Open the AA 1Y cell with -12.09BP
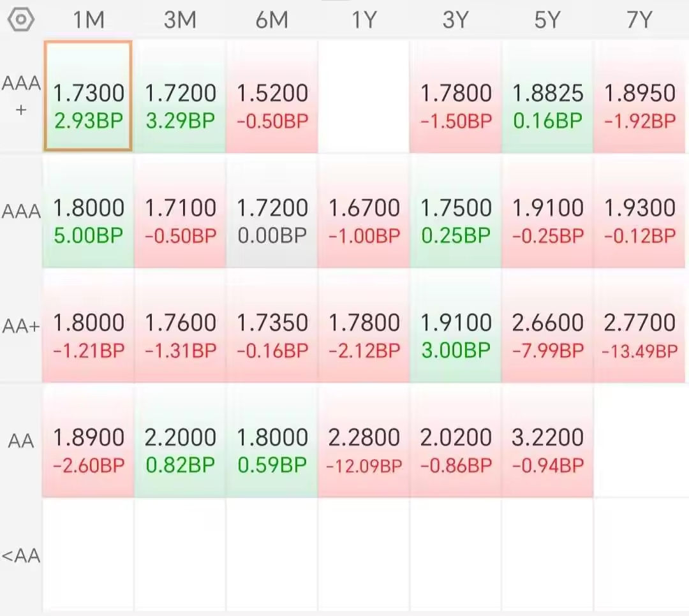This screenshot has height=616, width=689. pyautogui.click(x=364, y=441)
